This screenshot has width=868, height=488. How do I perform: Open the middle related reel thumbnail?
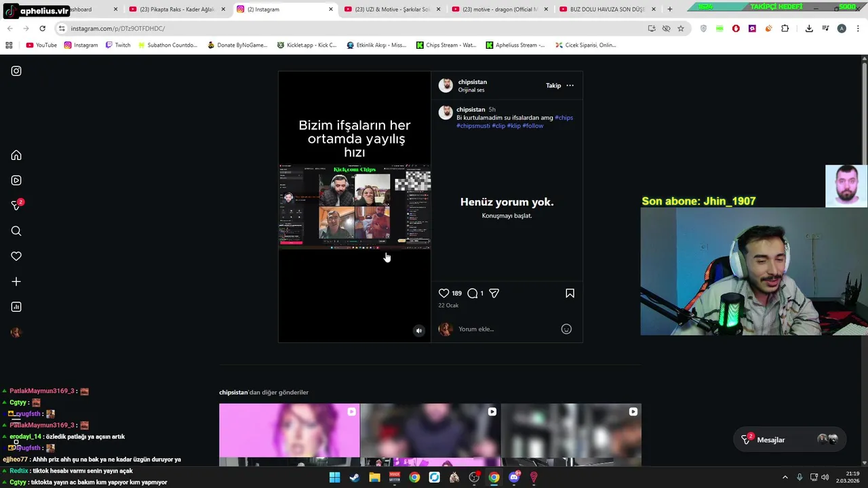coord(430,435)
